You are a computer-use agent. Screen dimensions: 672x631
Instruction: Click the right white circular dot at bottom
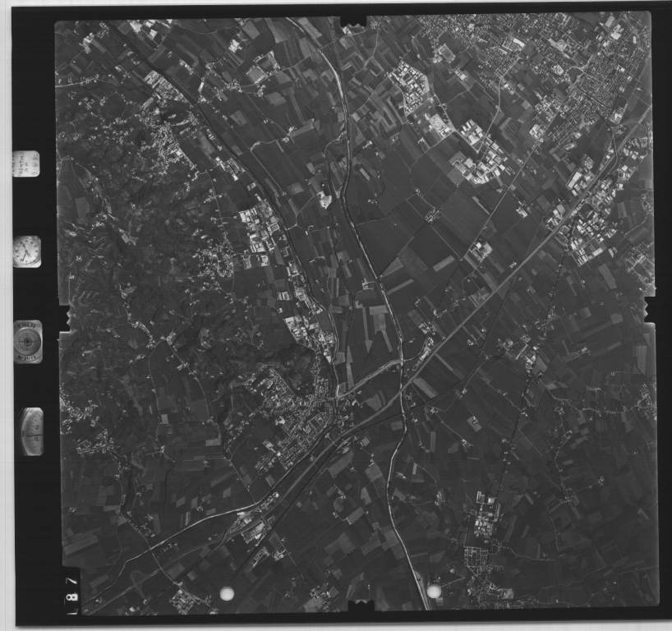point(434,592)
